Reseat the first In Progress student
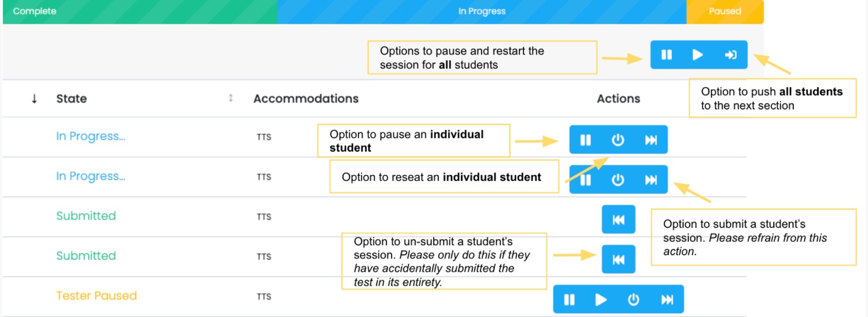Image resolution: width=868 pixels, height=317 pixels. click(x=618, y=140)
